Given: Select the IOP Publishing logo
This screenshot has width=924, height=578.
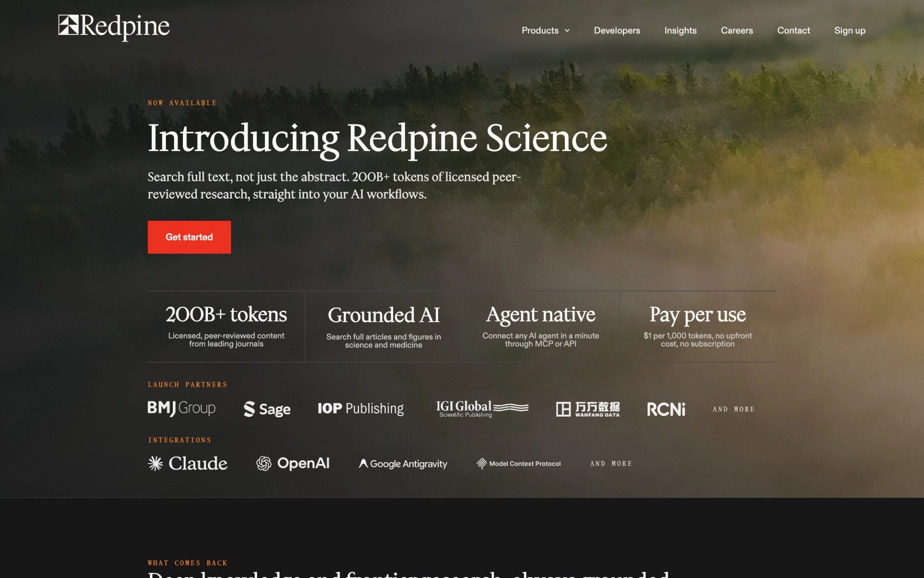Looking at the screenshot, I should coord(360,408).
